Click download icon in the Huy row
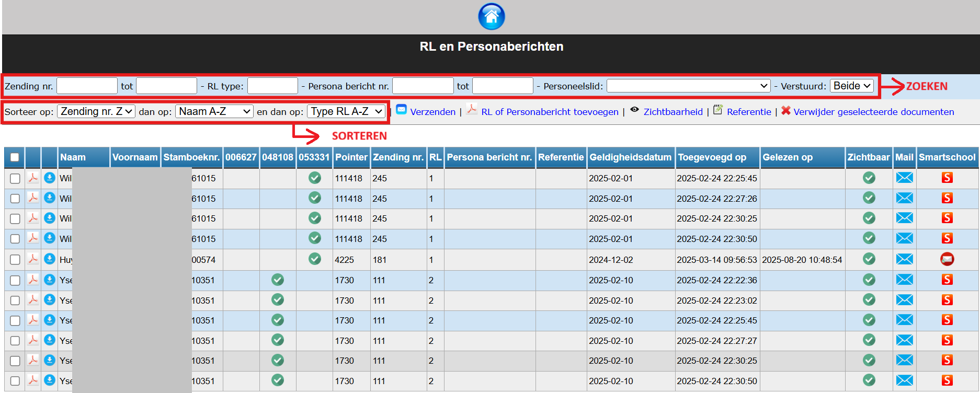 50,259
